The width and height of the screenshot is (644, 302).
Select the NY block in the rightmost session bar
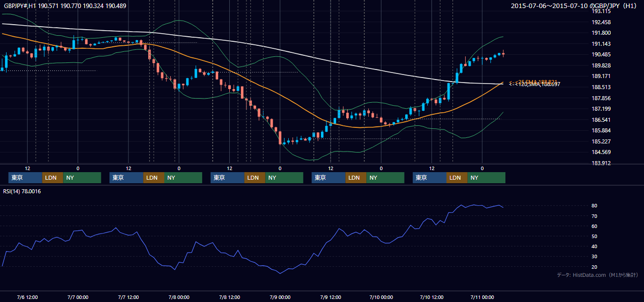click(486, 178)
